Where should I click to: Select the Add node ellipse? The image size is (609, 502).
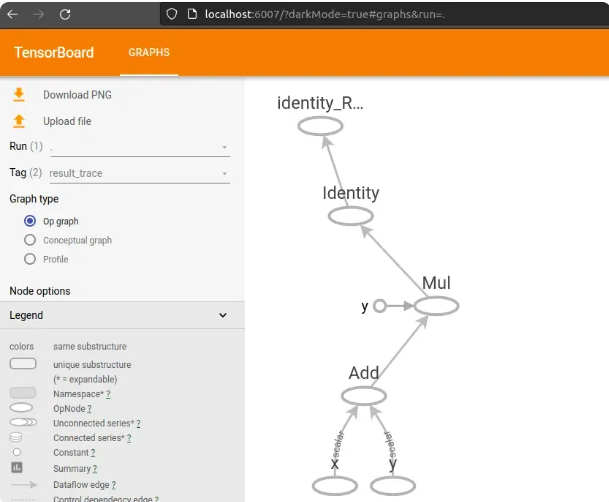pyautogui.click(x=364, y=396)
